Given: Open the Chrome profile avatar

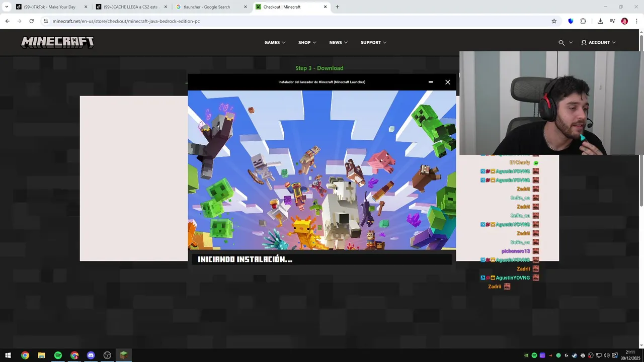Looking at the screenshot, I should (624, 21).
